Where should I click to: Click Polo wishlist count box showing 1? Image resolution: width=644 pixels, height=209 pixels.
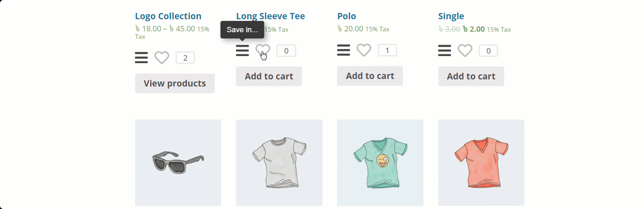tap(387, 51)
